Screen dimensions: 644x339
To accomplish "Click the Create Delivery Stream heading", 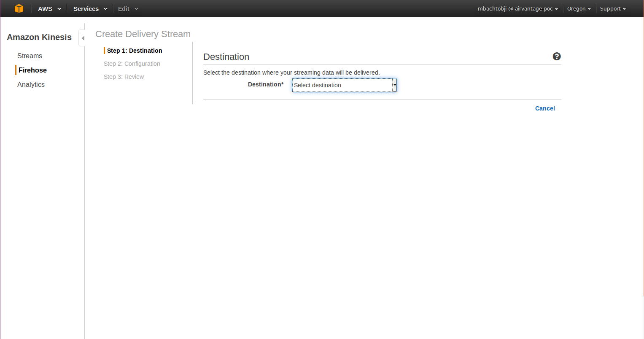I will click(143, 34).
